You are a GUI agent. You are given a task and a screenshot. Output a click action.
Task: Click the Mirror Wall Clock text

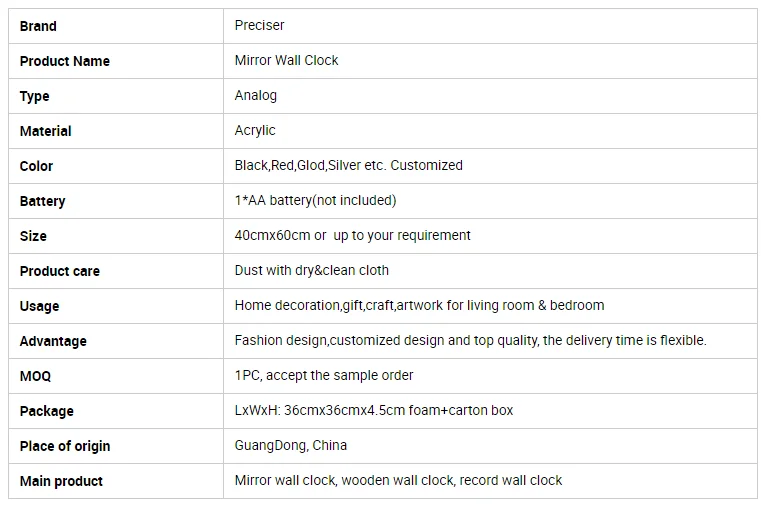pyautogui.click(x=286, y=61)
